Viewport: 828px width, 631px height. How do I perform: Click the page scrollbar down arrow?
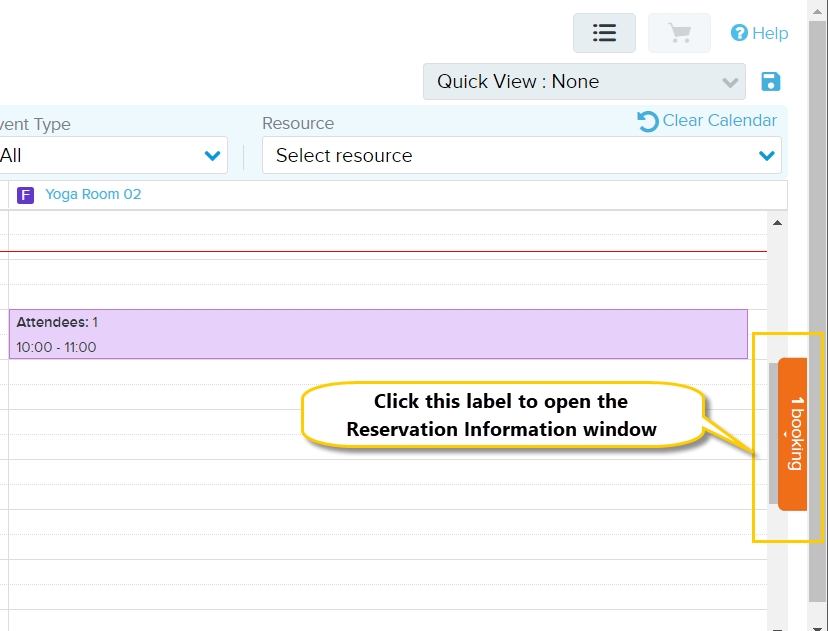[817, 622]
